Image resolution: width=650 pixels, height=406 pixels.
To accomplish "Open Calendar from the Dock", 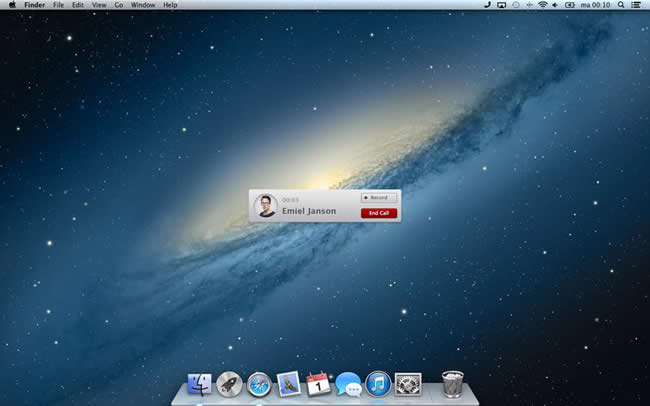I will 318,384.
